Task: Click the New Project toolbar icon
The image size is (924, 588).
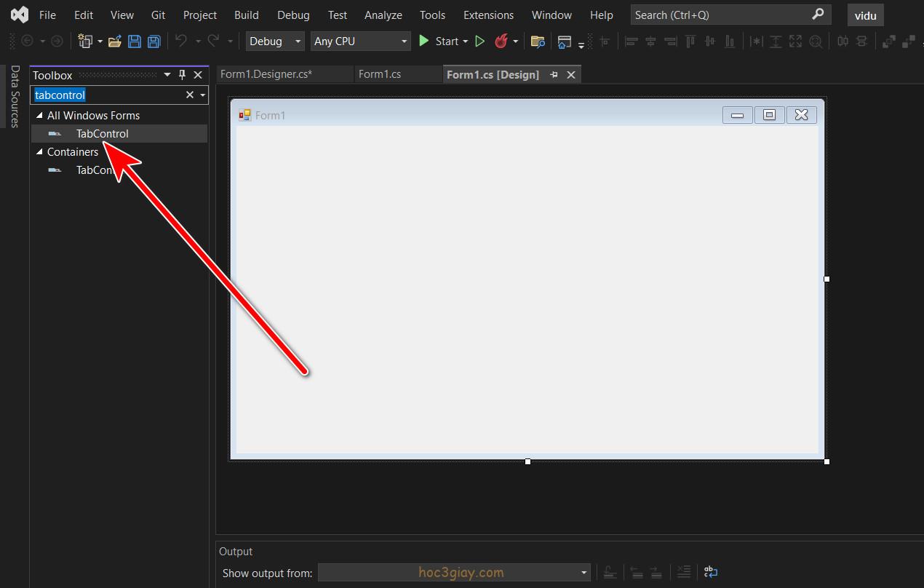Action: 86,41
